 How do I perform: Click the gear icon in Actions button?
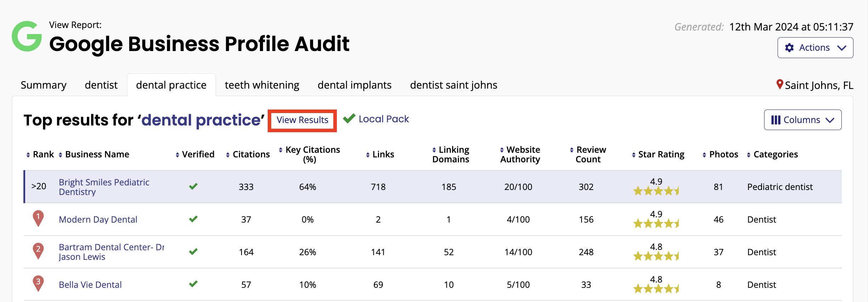tap(789, 48)
